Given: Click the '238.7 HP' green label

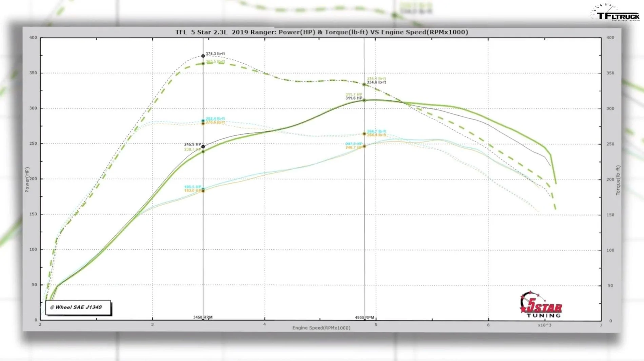Looking at the screenshot, I should point(193,149).
